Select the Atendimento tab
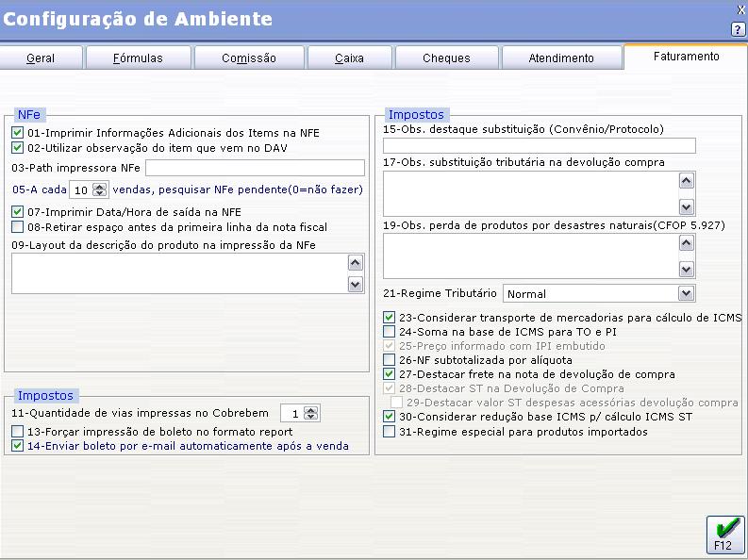Screen dimensions: 748x560 click(561, 58)
